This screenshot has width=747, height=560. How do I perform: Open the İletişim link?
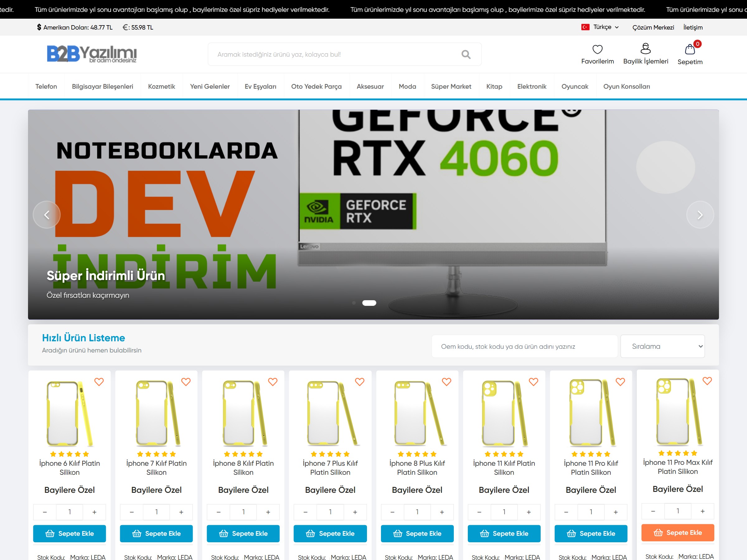point(693,27)
